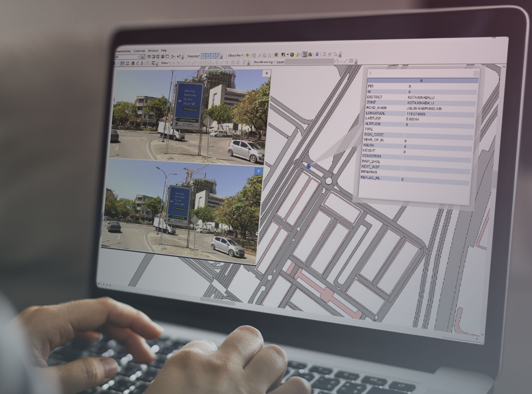Open the Snapping dropdown menu
532x394 pixels.
(x=194, y=56)
